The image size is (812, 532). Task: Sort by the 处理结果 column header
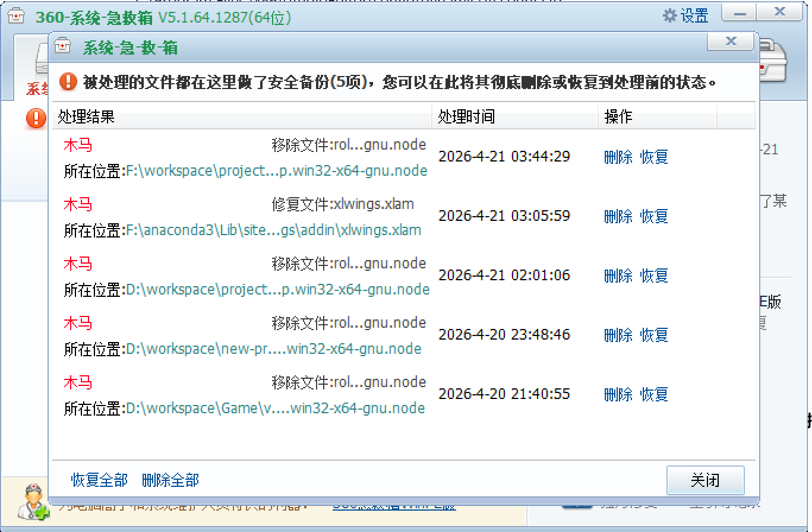(x=242, y=116)
